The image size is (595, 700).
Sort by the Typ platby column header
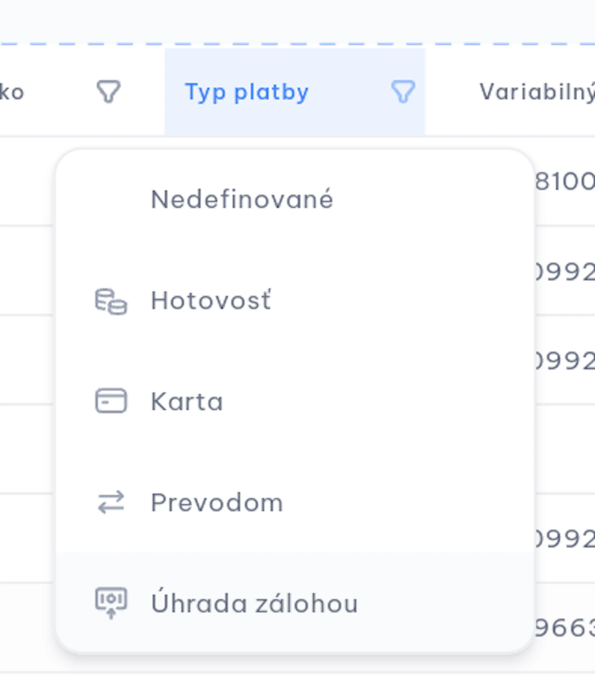(x=247, y=92)
